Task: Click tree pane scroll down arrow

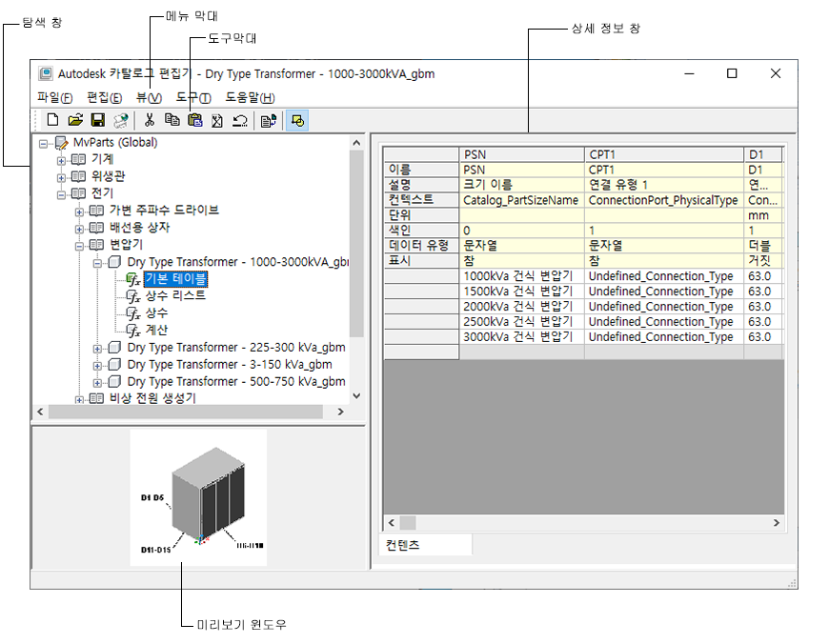Action: [356, 396]
